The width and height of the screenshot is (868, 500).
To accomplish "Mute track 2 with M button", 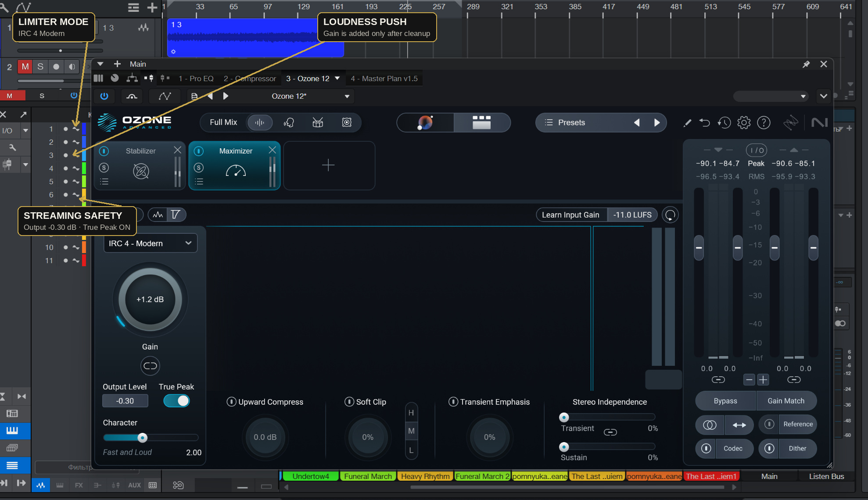I will [x=25, y=67].
